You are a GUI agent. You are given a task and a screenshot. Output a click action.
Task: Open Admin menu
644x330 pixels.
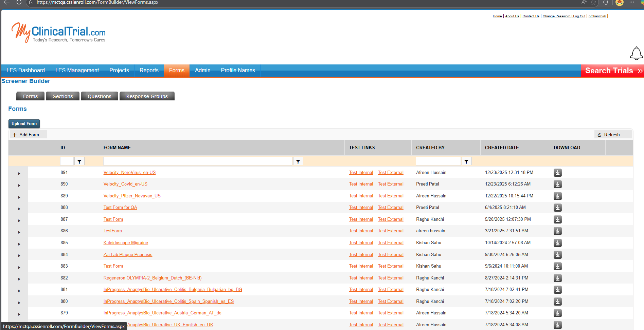click(x=203, y=71)
